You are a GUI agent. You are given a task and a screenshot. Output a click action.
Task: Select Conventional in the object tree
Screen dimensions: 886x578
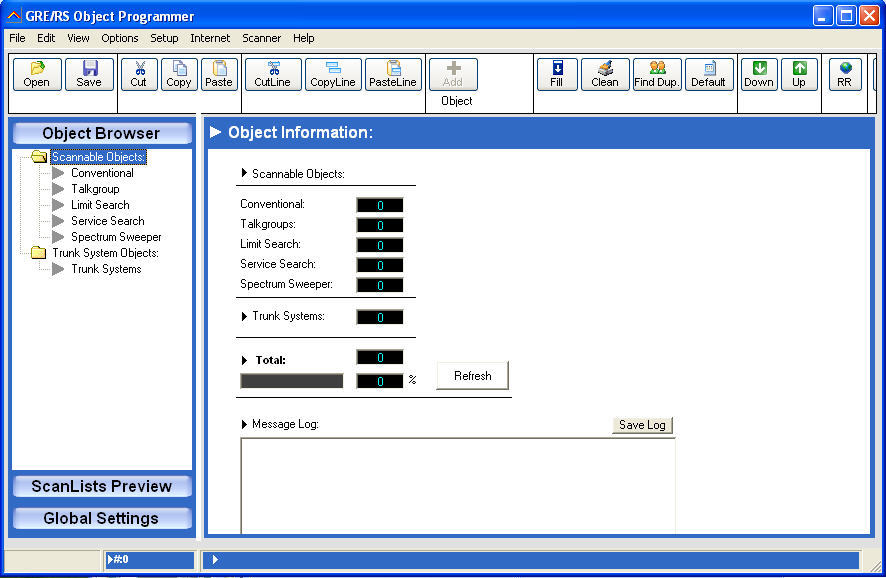pos(102,173)
